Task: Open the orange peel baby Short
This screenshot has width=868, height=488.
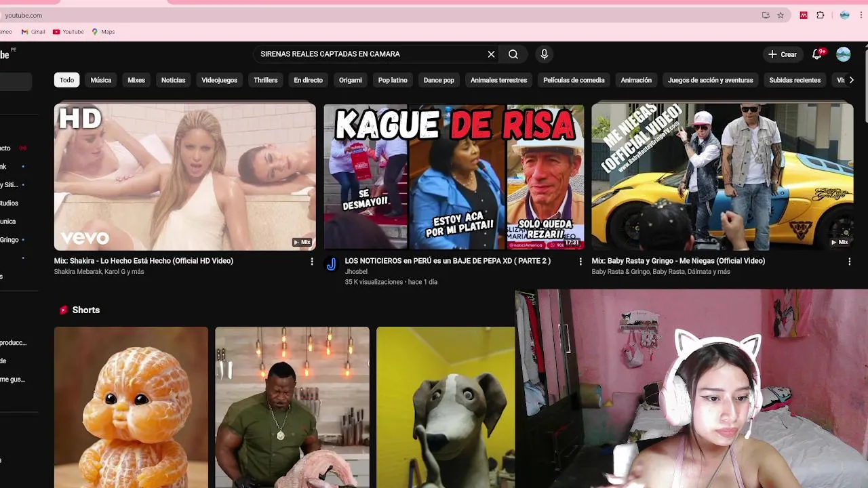Action: click(132, 407)
